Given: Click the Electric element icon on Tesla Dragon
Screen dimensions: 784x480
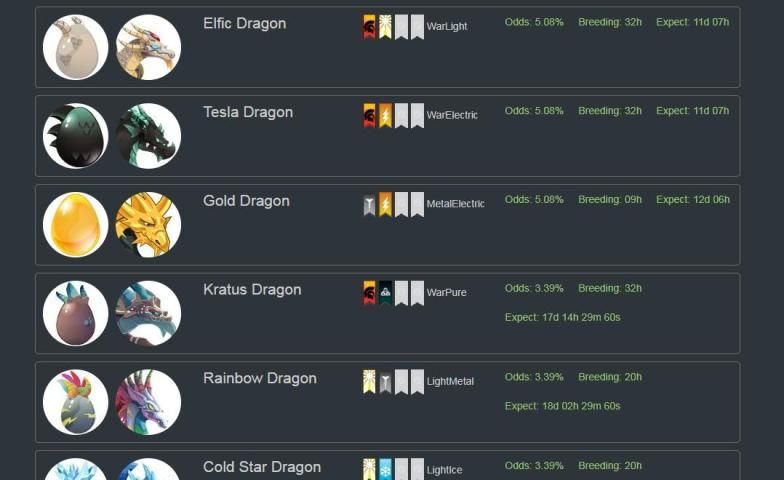Looking at the screenshot, I should pyautogui.click(x=385, y=116).
